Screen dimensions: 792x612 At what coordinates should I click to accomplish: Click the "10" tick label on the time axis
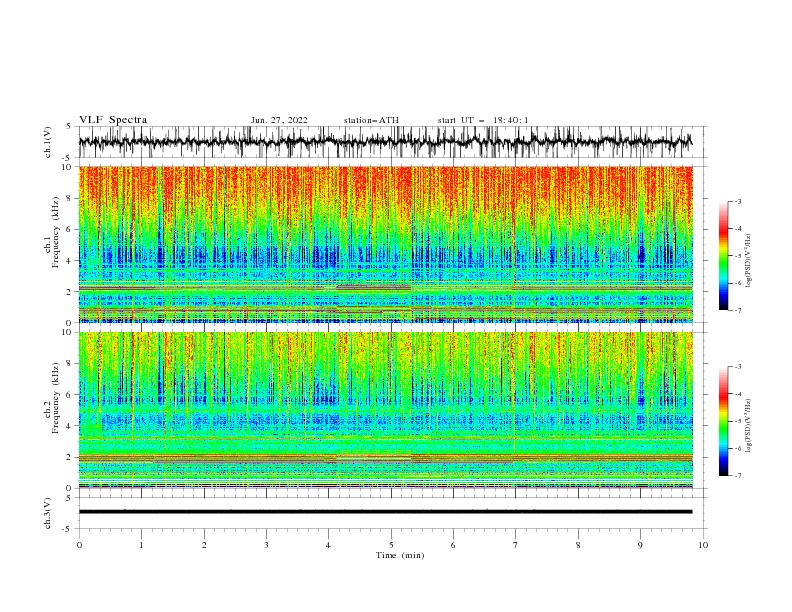[703, 545]
